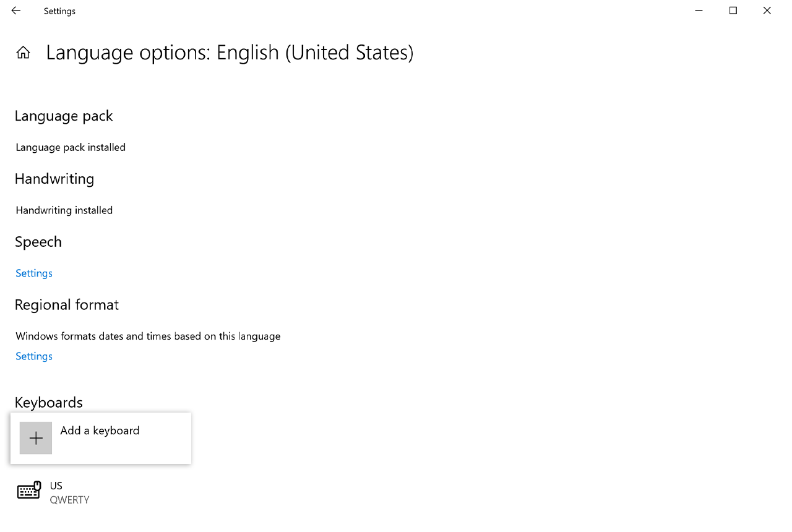Minimize the Settings window
The width and height of the screenshot is (792, 532).
point(699,11)
